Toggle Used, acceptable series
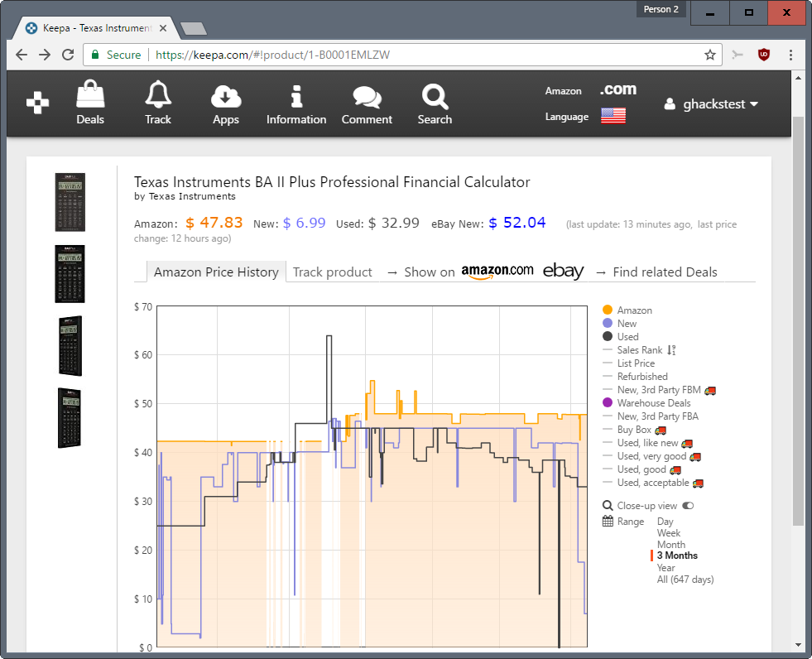This screenshot has height=659, width=812. pos(653,483)
